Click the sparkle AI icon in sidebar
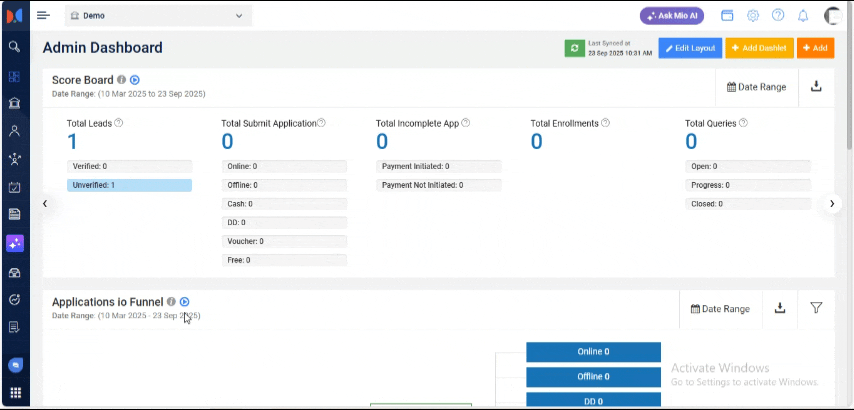The height and width of the screenshot is (410, 854). [14, 243]
